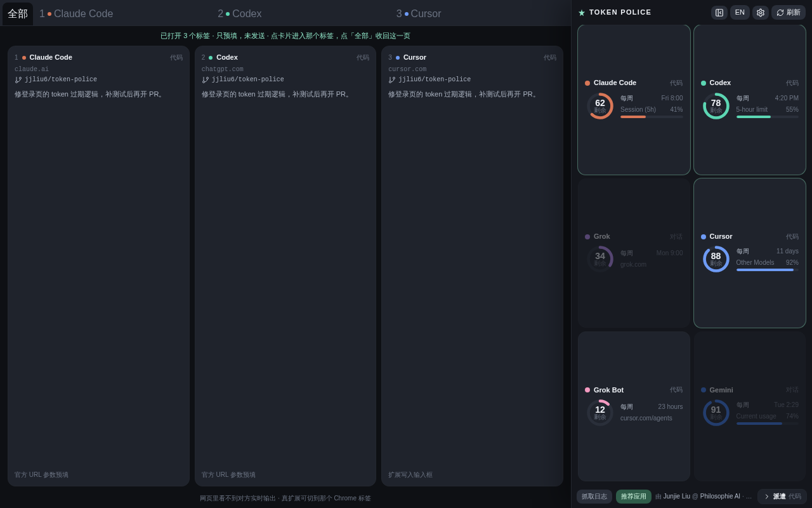Click the pink dot beside Grok Bot
Viewport: 812px width, 508px height.
(587, 390)
